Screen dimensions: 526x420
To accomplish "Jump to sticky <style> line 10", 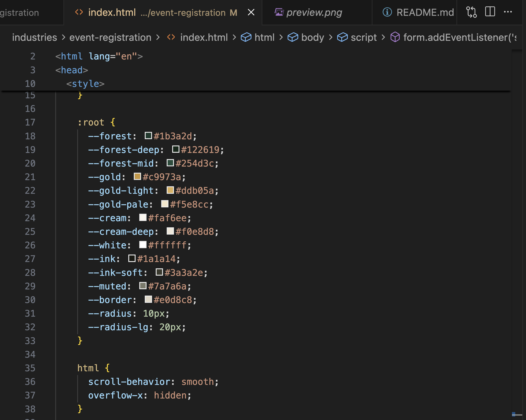I will (x=85, y=84).
